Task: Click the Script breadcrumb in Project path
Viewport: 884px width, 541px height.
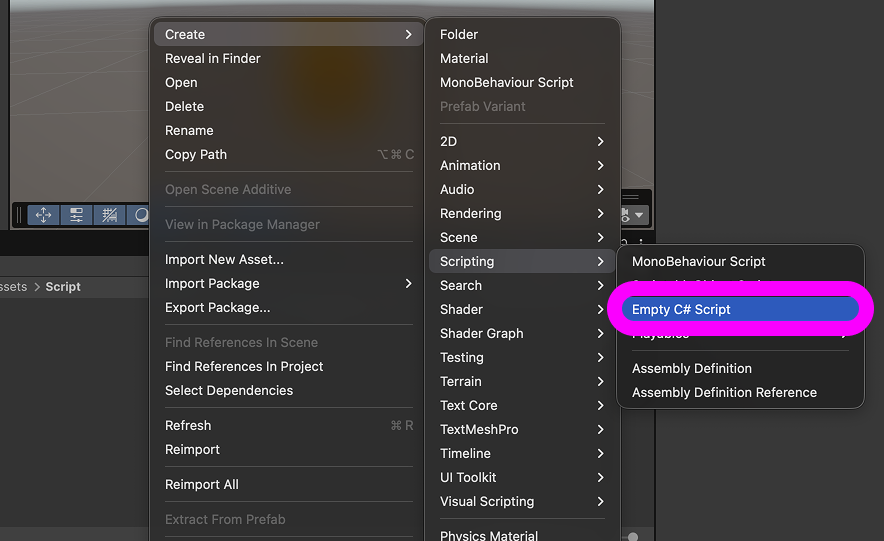Action: 63,287
